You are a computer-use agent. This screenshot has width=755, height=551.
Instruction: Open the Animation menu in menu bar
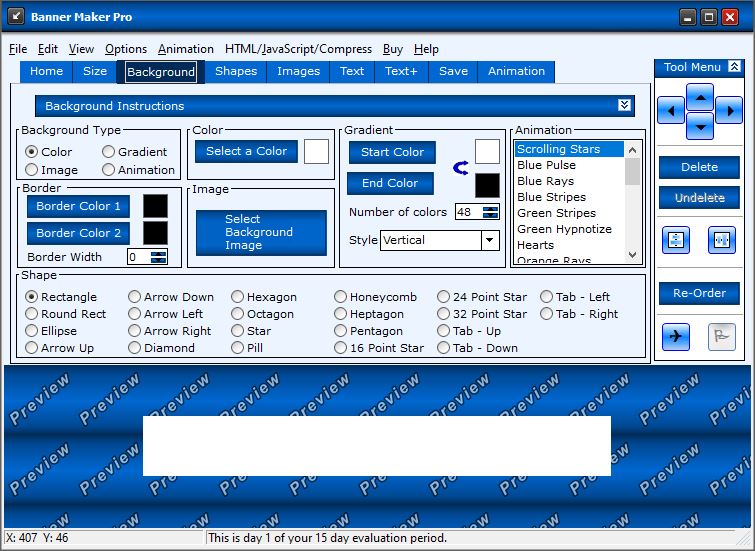(185, 49)
